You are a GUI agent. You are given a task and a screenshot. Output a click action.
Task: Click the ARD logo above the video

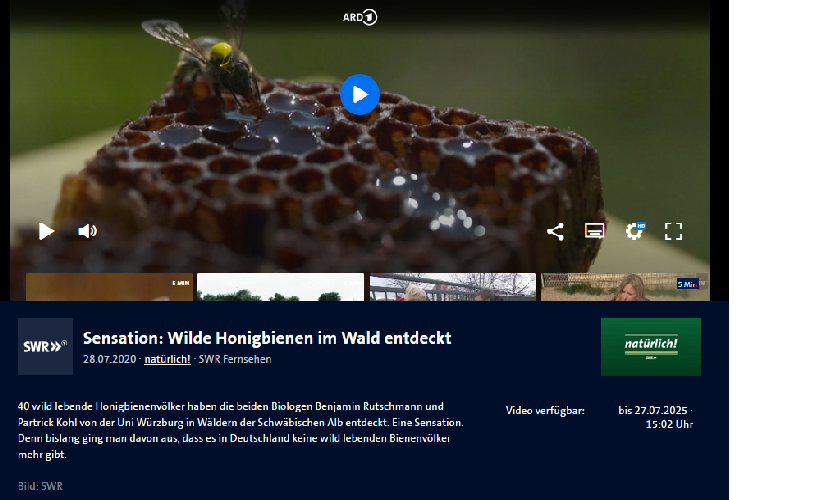pyautogui.click(x=359, y=16)
